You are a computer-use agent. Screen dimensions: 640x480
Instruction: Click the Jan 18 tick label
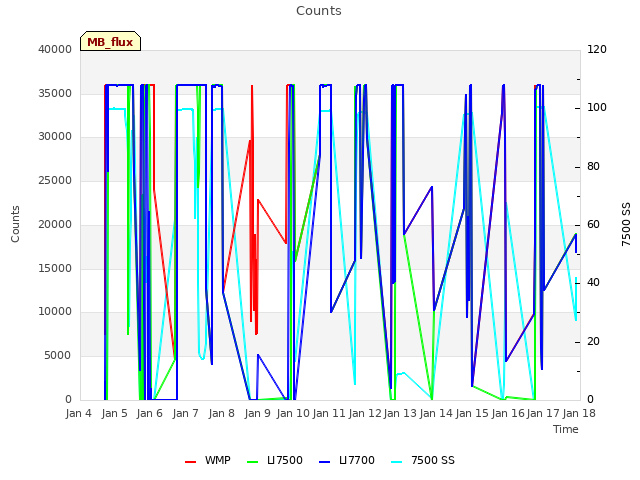click(x=579, y=413)
